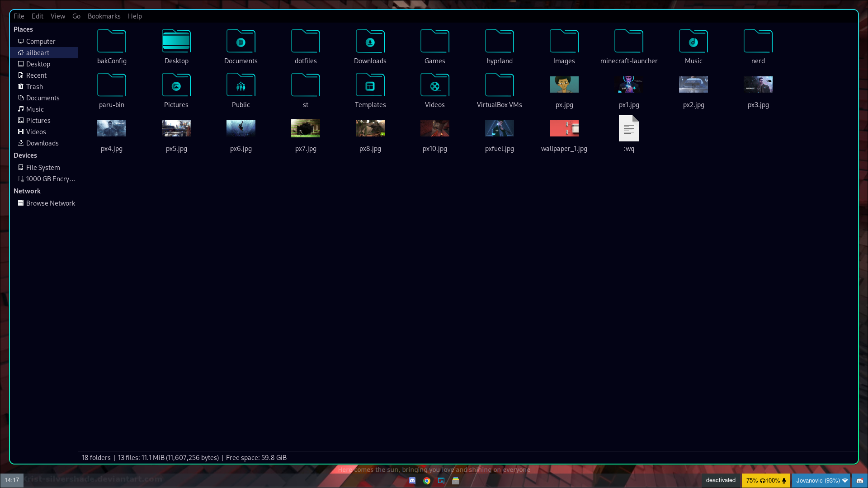This screenshot has height=488, width=868.
Task: Select the wallpaper_1.jpg thumbnail
Action: (x=564, y=129)
